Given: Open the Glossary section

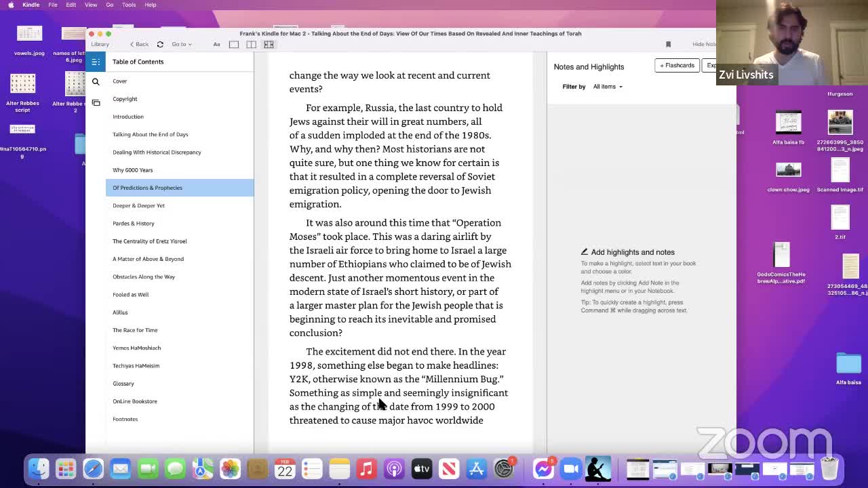Looking at the screenshot, I should tap(123, 384).
